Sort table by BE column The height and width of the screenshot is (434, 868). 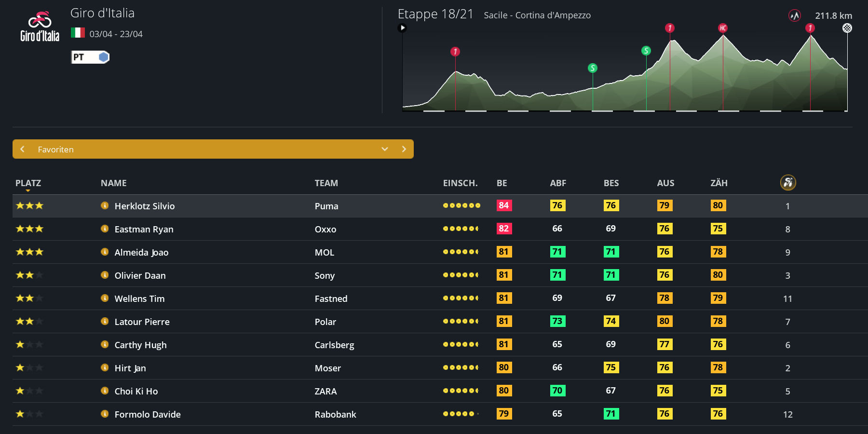502,183
